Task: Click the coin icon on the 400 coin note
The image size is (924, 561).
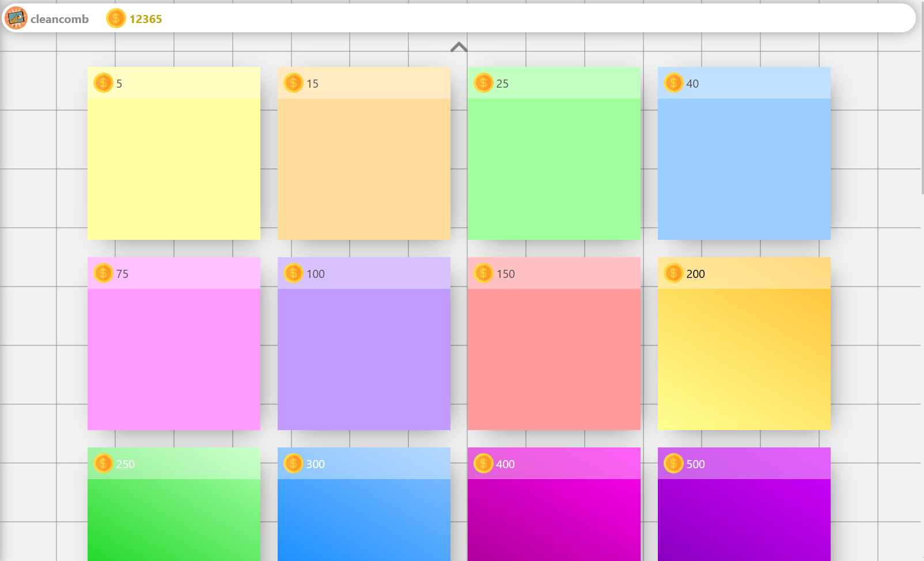Action: [483, 464]
